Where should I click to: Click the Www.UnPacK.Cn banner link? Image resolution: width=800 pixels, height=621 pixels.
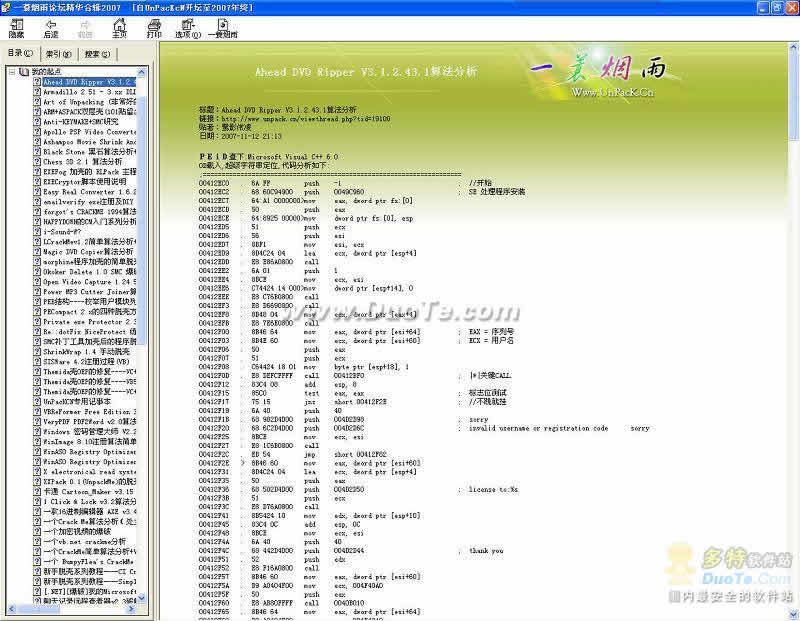(612, 92)
